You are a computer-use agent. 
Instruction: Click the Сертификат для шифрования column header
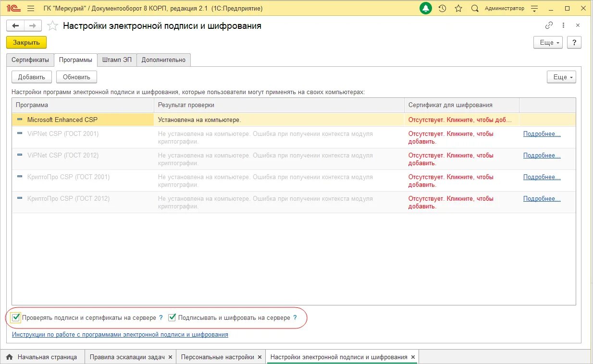pyautogui.click(x=462, y=105)
